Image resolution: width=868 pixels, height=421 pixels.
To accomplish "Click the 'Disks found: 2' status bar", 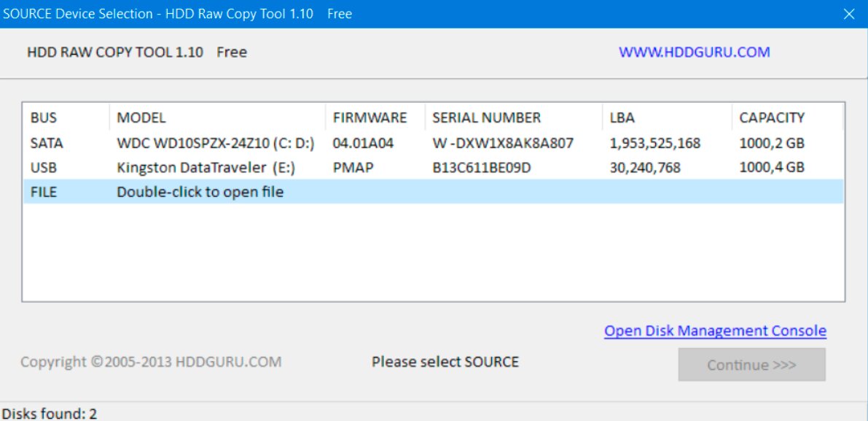I will click(50, 413).
